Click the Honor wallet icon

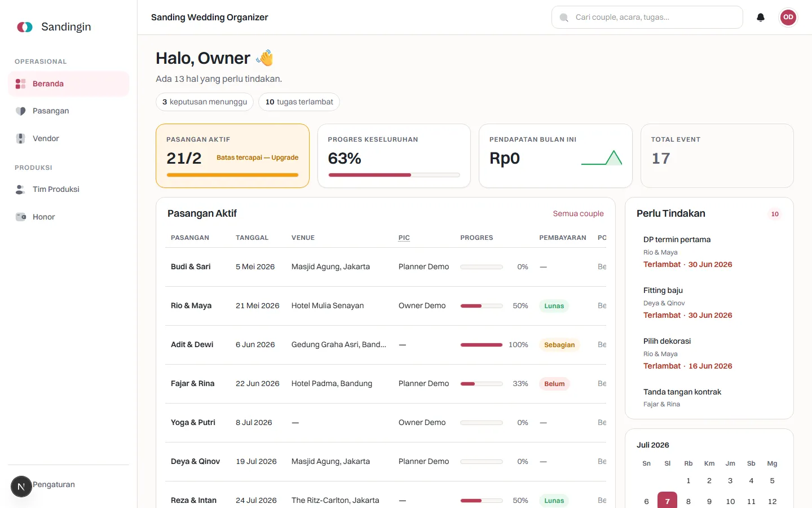pyautogui.click(x=21, y=217)
